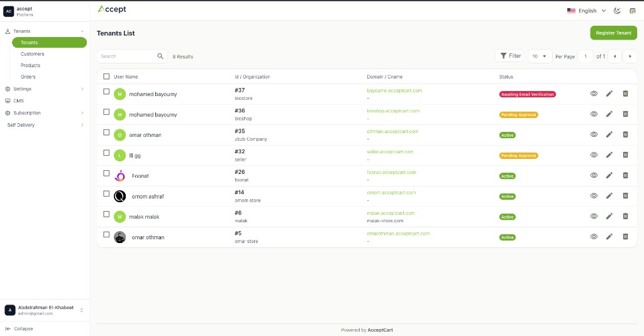The image size is (644, 336).
Task: Delete tenant #37 biostore trash icon
Action: [x=626, y=94]
